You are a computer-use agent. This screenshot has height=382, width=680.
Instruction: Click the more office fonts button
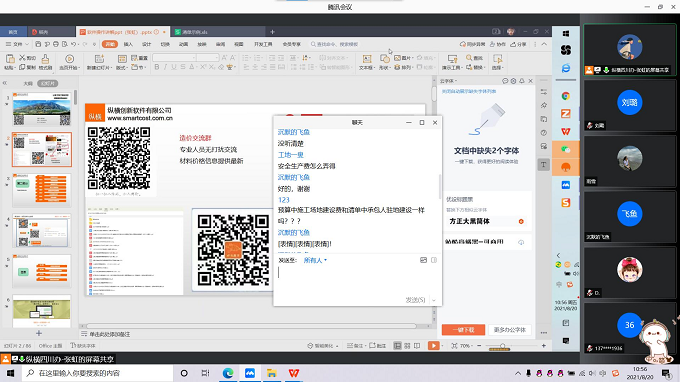(x=510, y=330)
